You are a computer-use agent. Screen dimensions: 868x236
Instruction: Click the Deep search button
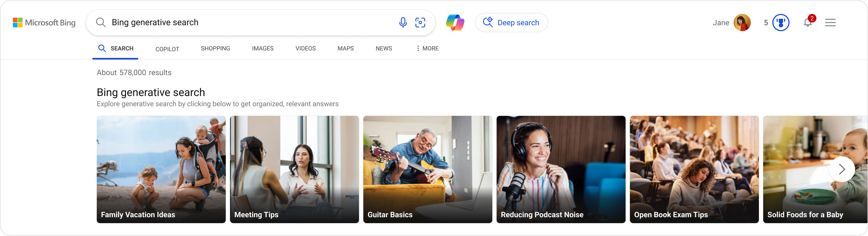(x=511, y=23)
